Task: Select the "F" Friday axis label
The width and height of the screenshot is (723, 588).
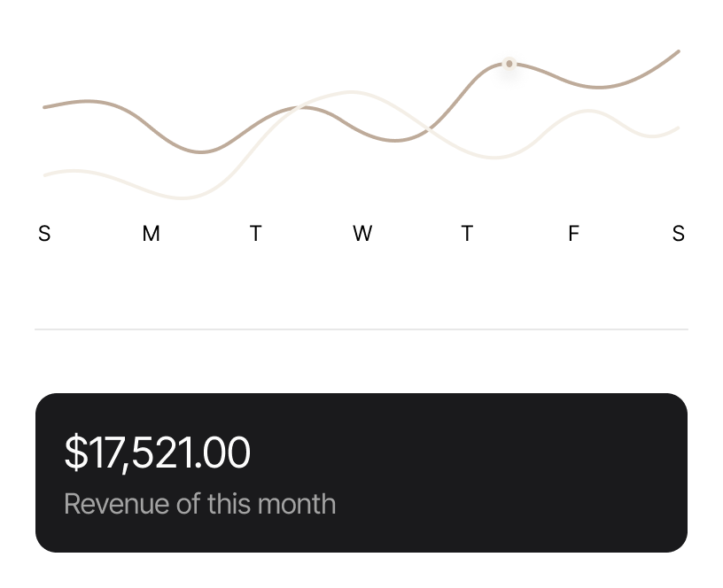Action: pyautogui.click(x=573, y=234)
